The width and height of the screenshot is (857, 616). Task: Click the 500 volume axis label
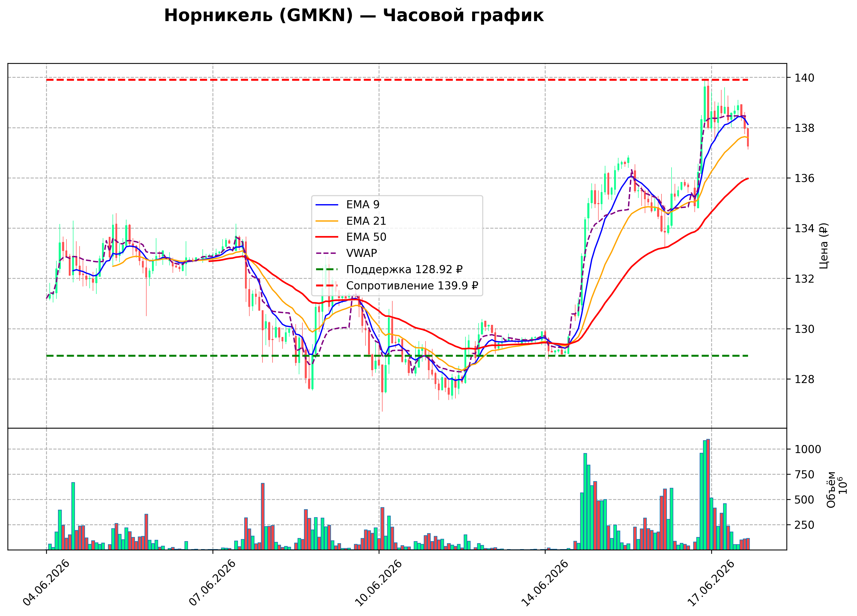pyautogui.click(x=804, y=500)
